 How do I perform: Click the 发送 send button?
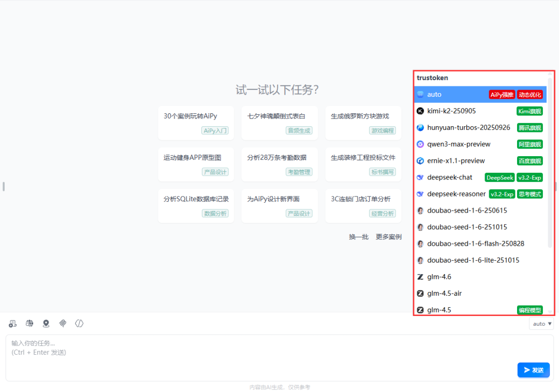click(533, 370)
